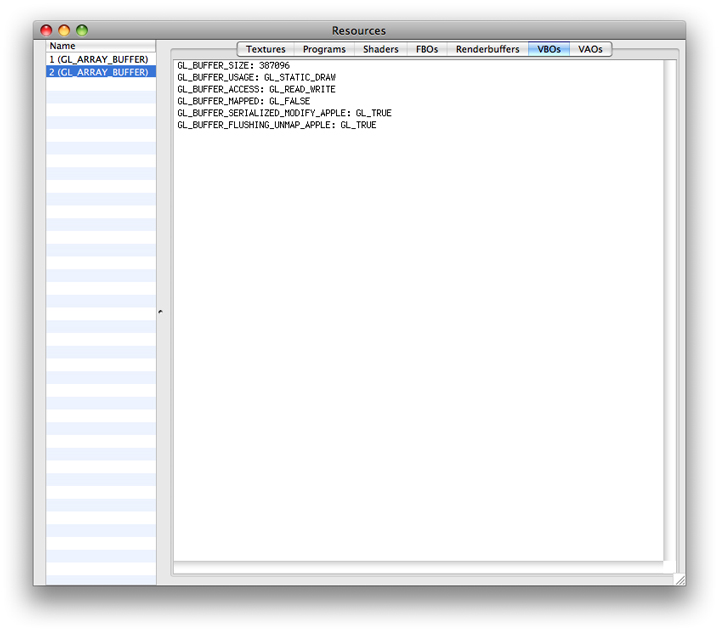This screenshot has height=632, width=719.
Task: Click the GL_BUFFER_USAGE: GL_STATIC_DRAW line
Action: [x=256, y=77]
